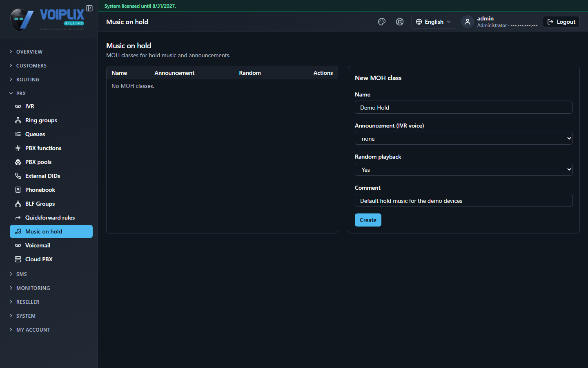Expand the System section
Screen dimensions: 588x368
coord(49,316)
